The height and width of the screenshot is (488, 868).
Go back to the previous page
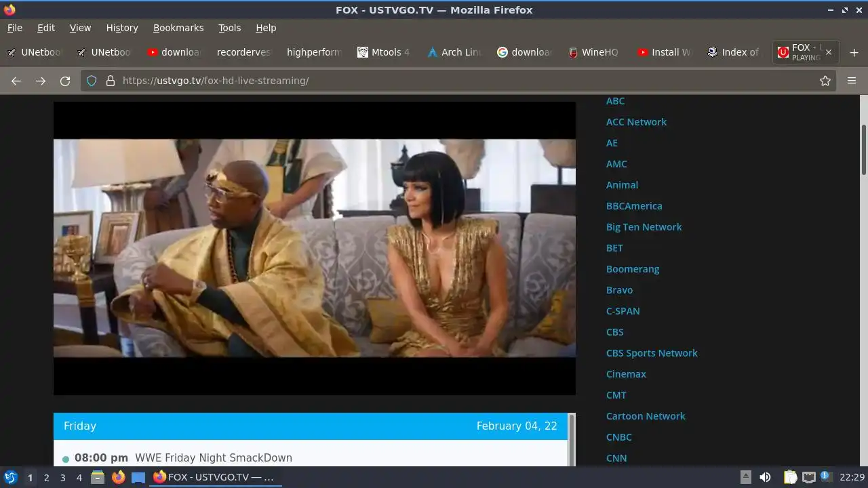coord(16,81)
